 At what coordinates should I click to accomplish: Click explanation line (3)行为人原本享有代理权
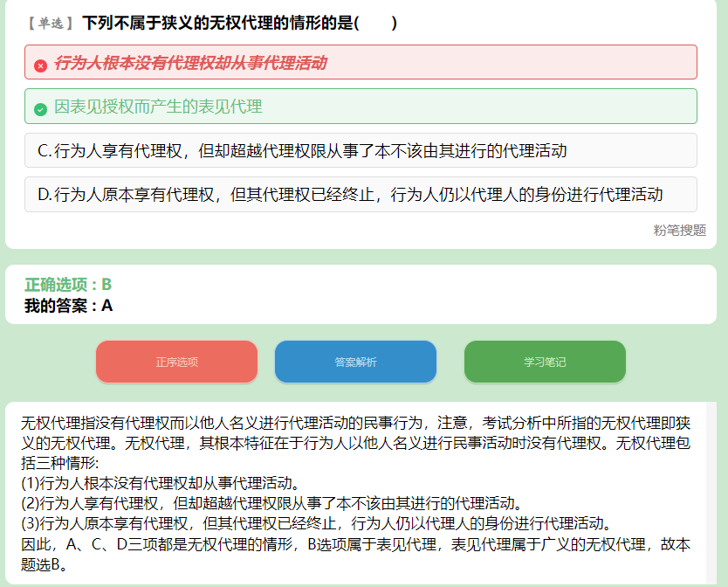pos(317,524)
